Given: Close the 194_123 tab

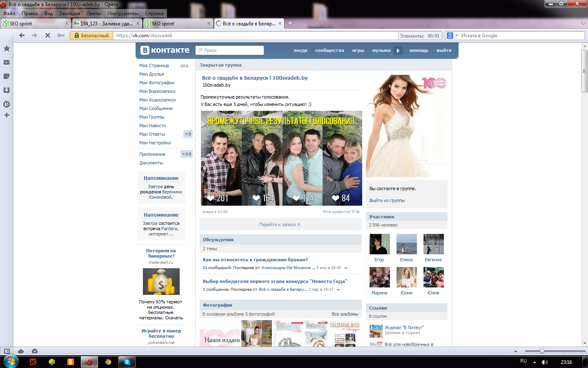Looking at the screenshot, I should tap(138, 24).
